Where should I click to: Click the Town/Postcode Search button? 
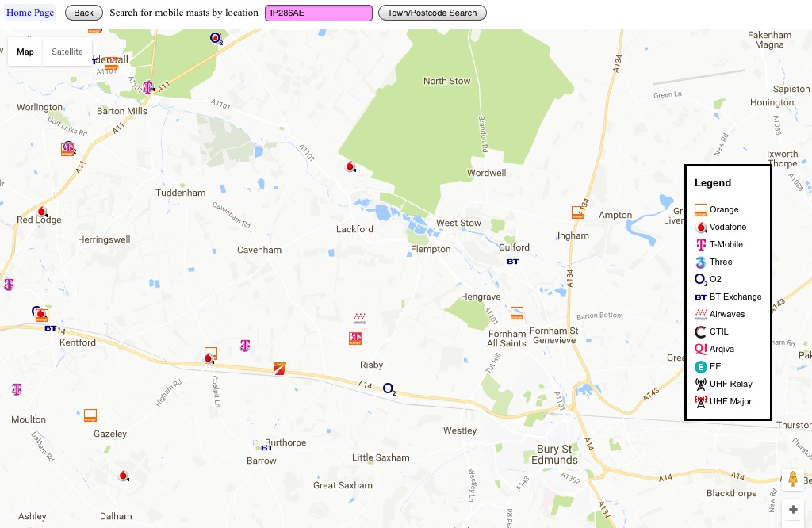pyautogui.click(x=432, y=13)
